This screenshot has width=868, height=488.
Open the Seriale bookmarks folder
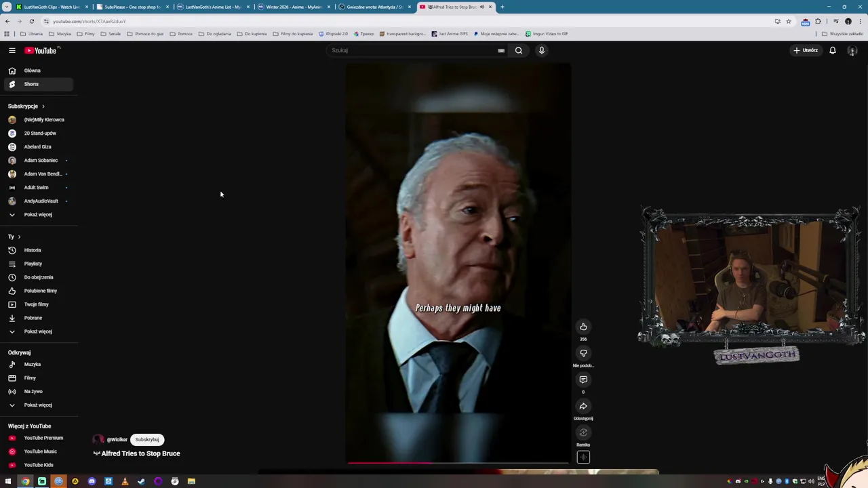pyautogui.click(x=111, y=34)
